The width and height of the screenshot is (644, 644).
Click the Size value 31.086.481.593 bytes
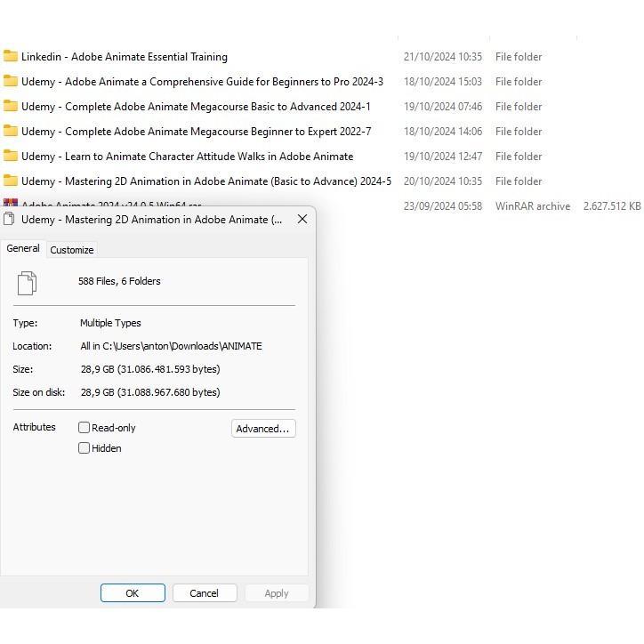coord(150,369)
